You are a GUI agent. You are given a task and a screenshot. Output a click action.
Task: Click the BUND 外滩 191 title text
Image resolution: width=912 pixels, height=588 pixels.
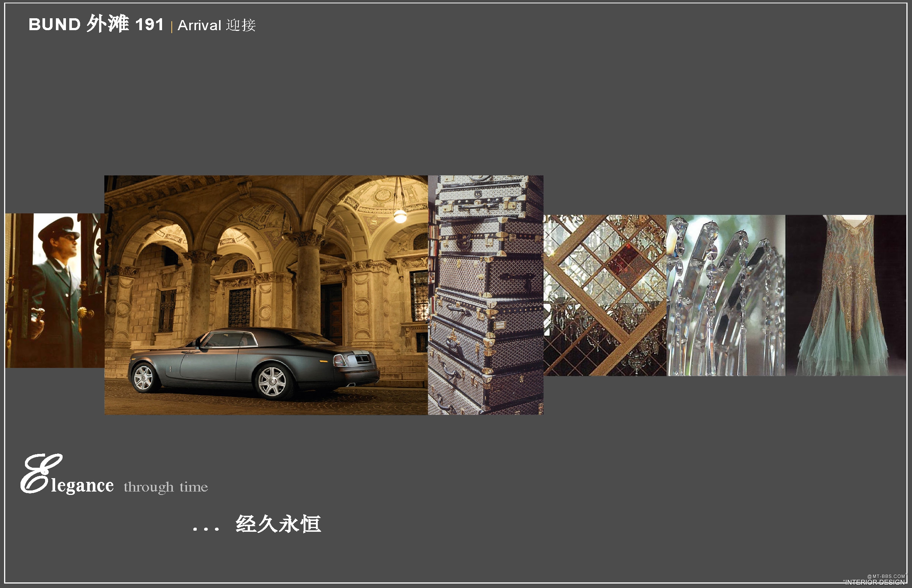[96, 25]
